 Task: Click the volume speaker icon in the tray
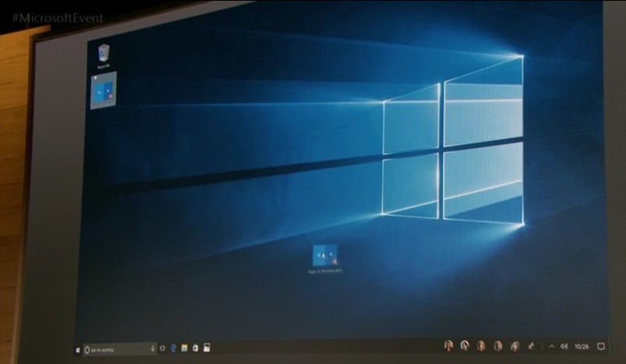(x=564, y=346)
